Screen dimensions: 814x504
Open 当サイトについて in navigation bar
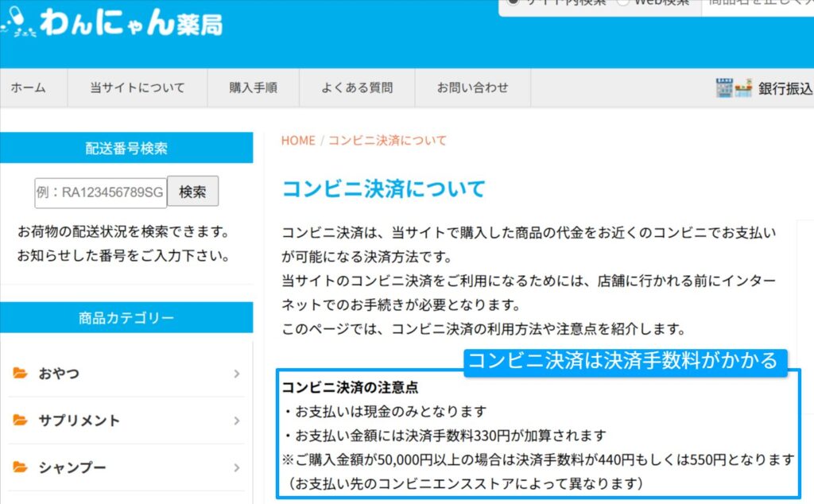pos(138,87)
